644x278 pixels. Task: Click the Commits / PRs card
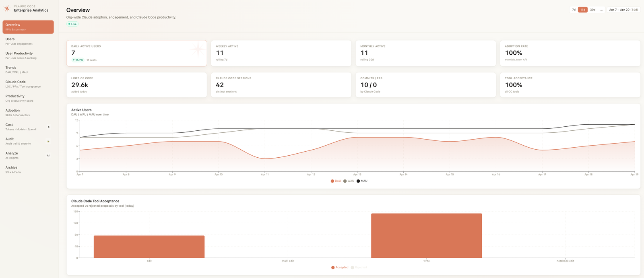point(425,85)
